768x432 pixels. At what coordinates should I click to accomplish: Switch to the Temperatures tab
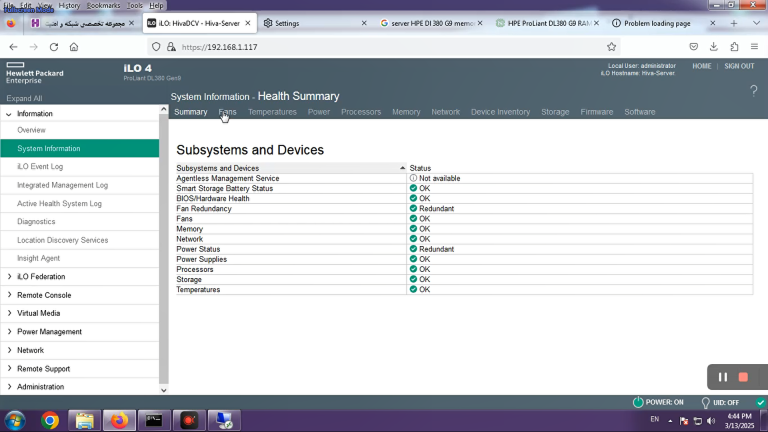(272, 112)
